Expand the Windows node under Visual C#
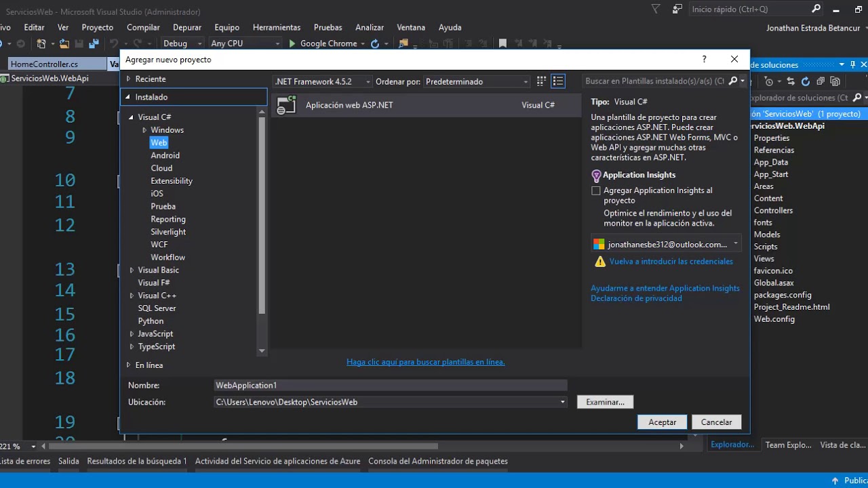Image resolution: width=868 pixels, height=488 pixels. (x=144, y=130)
